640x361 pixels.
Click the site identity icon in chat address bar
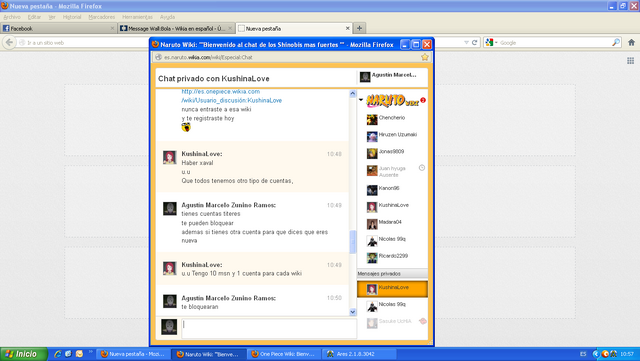pyautogui.click(x=158, y=57)
